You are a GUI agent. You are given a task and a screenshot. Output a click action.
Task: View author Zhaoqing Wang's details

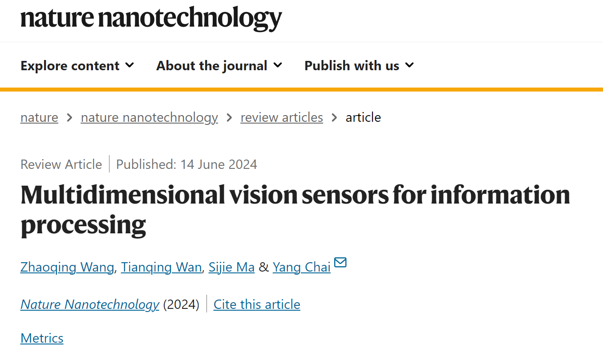click(x=67, y=267)
